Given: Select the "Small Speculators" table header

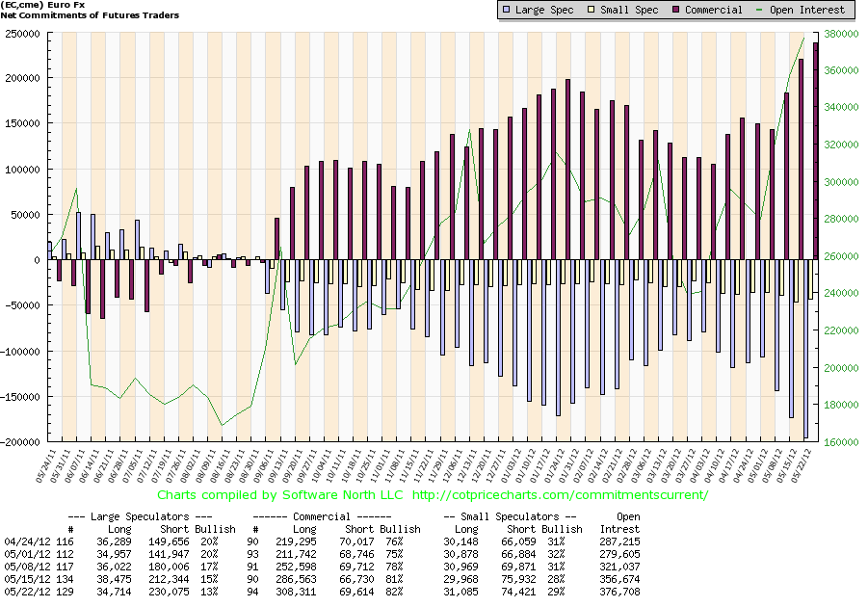Looking at the screenshot, I should (x=510, y=516).
